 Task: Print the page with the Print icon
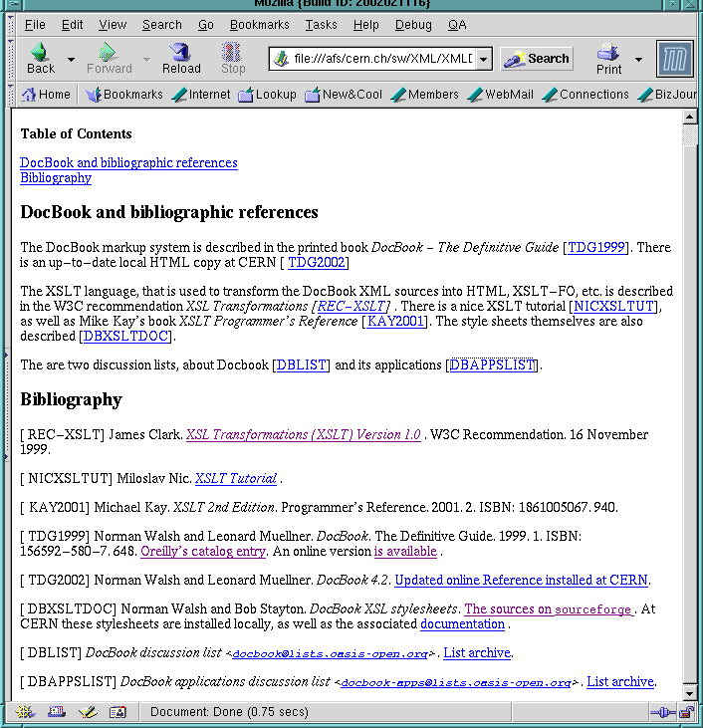click(x=608, y=59)
